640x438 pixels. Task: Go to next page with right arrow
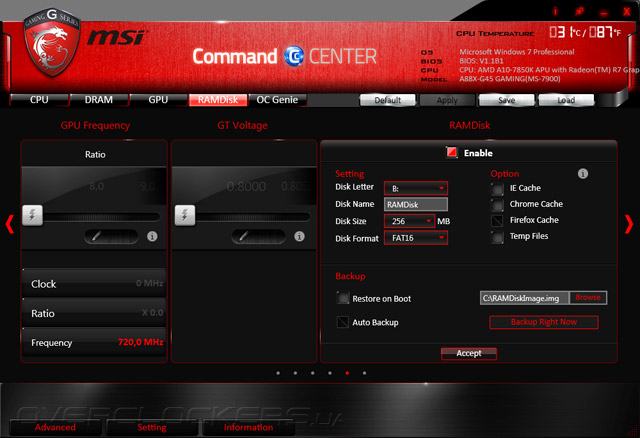click(x=629, y=224)
